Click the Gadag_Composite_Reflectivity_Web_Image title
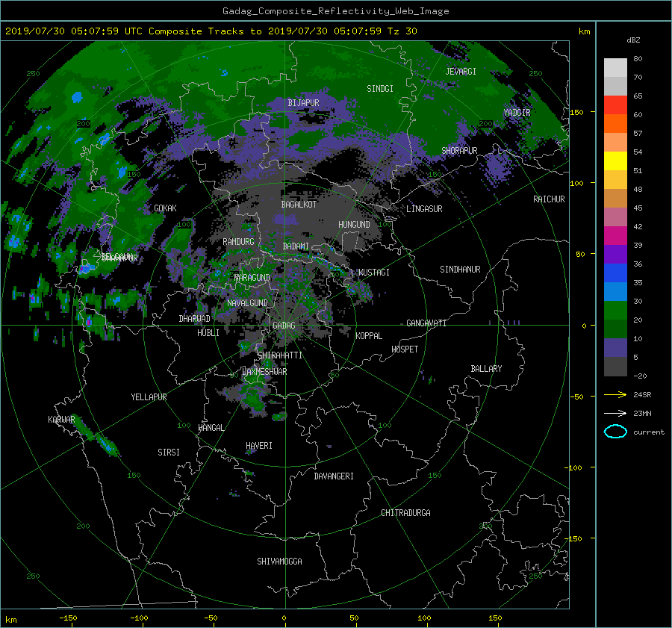 [x=335, y=11]
